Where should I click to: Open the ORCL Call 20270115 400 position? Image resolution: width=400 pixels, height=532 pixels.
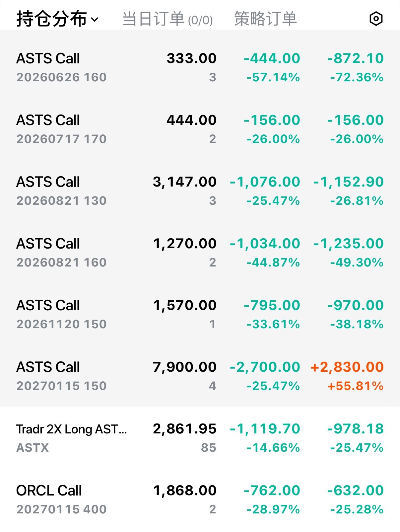tap(200, 499)
